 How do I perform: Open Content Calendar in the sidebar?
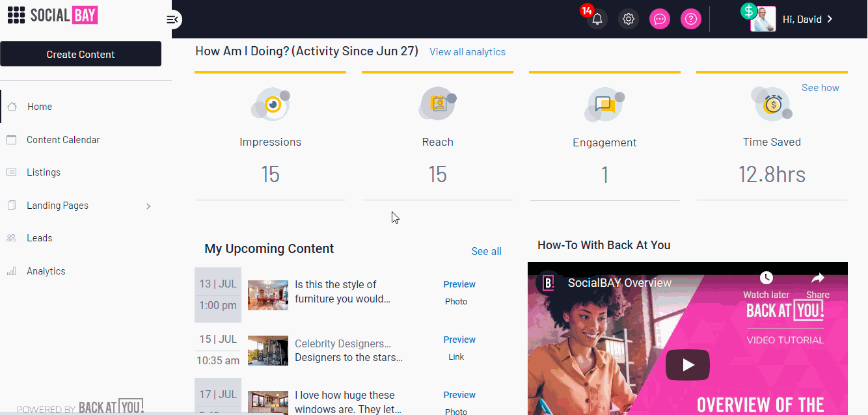tap(63, 140)
